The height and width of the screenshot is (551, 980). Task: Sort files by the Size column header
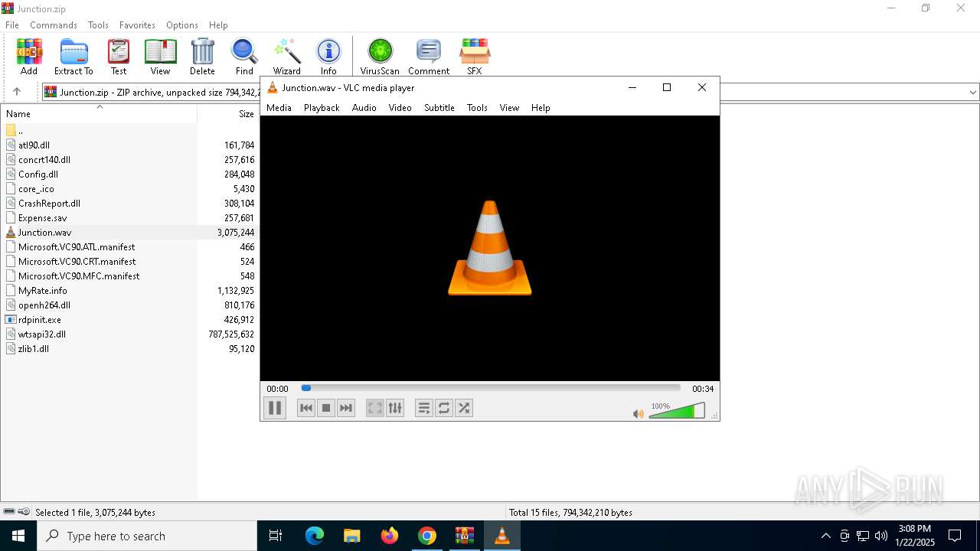(x=228, y=113)
